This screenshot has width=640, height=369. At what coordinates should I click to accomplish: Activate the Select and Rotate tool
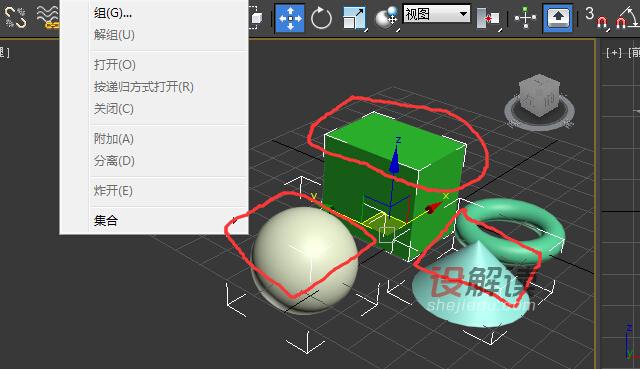click(321, 18)
